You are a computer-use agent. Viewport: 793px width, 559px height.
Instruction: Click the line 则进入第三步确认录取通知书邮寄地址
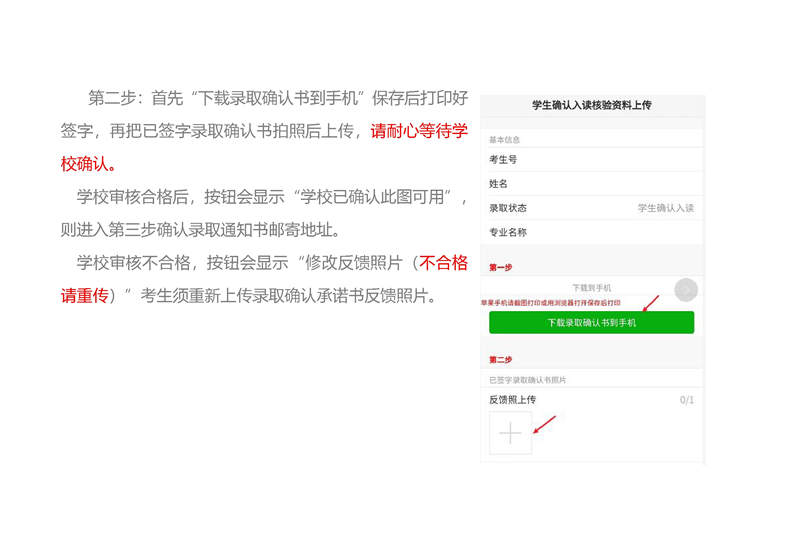pyautogui.click(x=202, y=230)
